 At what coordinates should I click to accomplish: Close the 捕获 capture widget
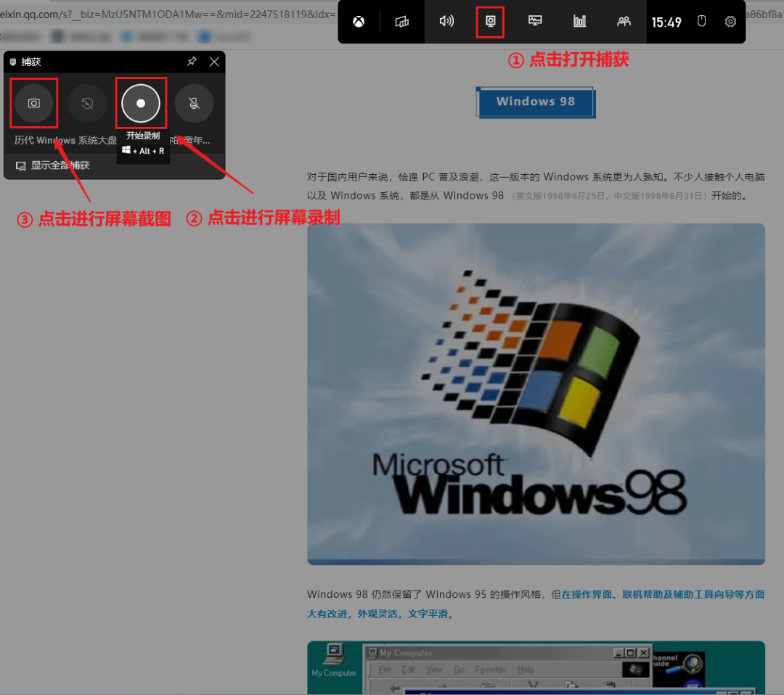(x=214, y=62)
